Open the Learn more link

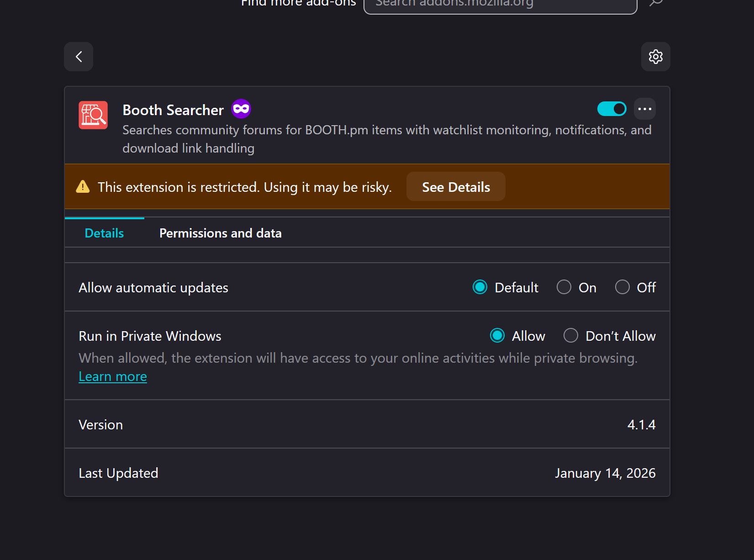113,376
